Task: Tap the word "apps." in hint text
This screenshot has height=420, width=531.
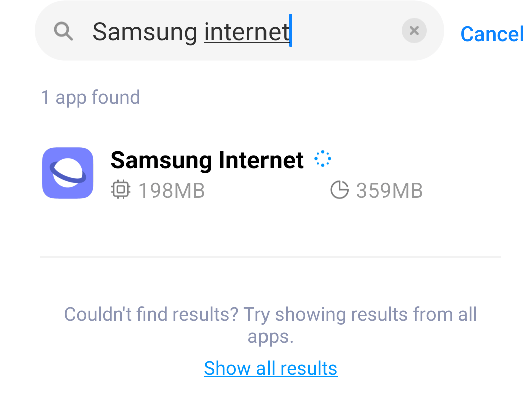Action: click(x=271, y=336)
